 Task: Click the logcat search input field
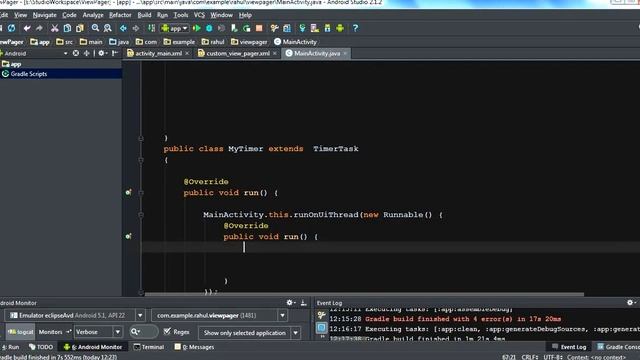[x=144, y=332]
